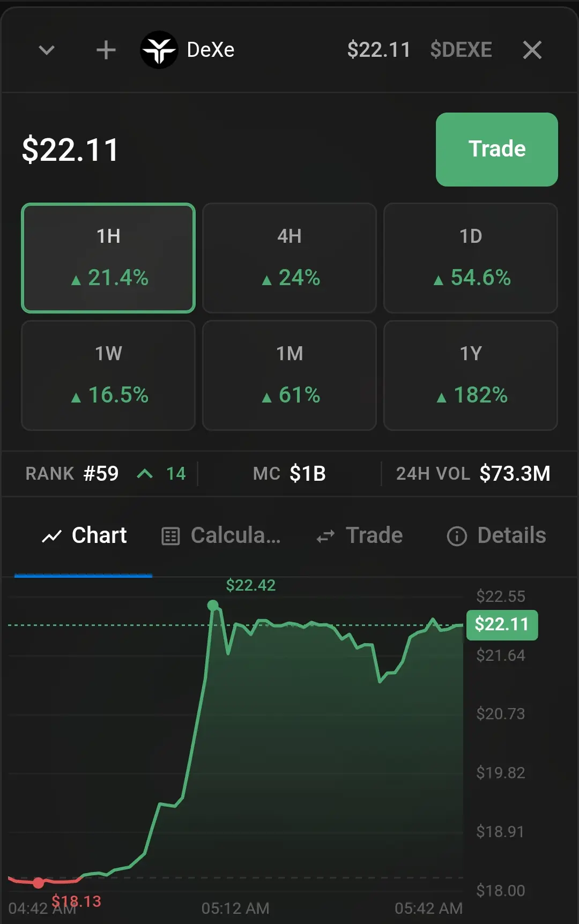Collapse panel with the down chevron
The image size is (579, 924).
tap(47, 50)
